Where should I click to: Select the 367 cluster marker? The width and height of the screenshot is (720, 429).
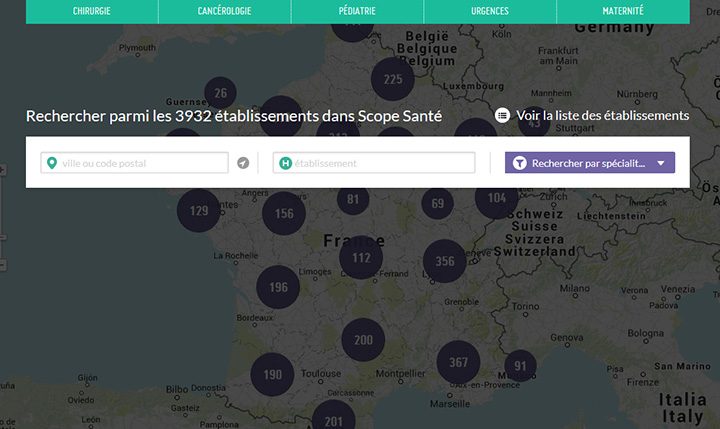[458, 362]
